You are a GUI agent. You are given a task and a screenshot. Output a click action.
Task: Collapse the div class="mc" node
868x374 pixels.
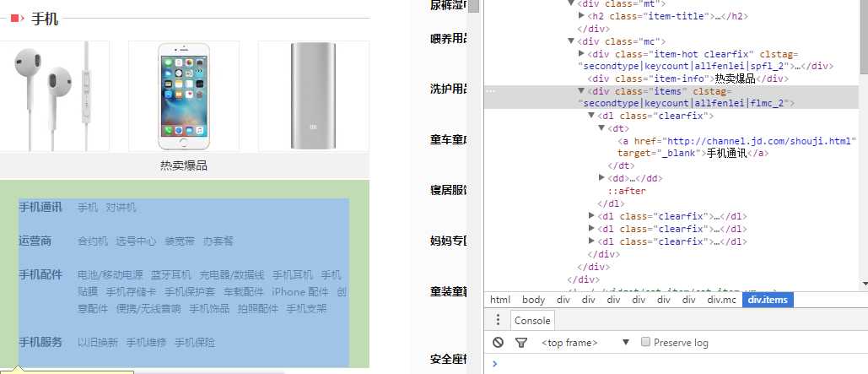point(571,41)
